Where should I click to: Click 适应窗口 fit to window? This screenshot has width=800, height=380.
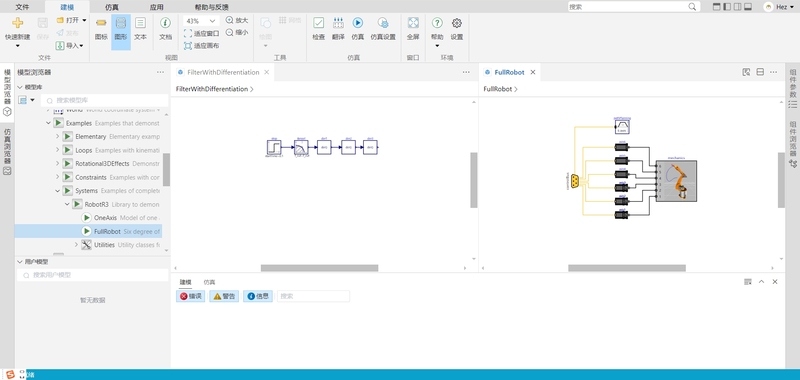pyautogui.click(x=201, y=34)
